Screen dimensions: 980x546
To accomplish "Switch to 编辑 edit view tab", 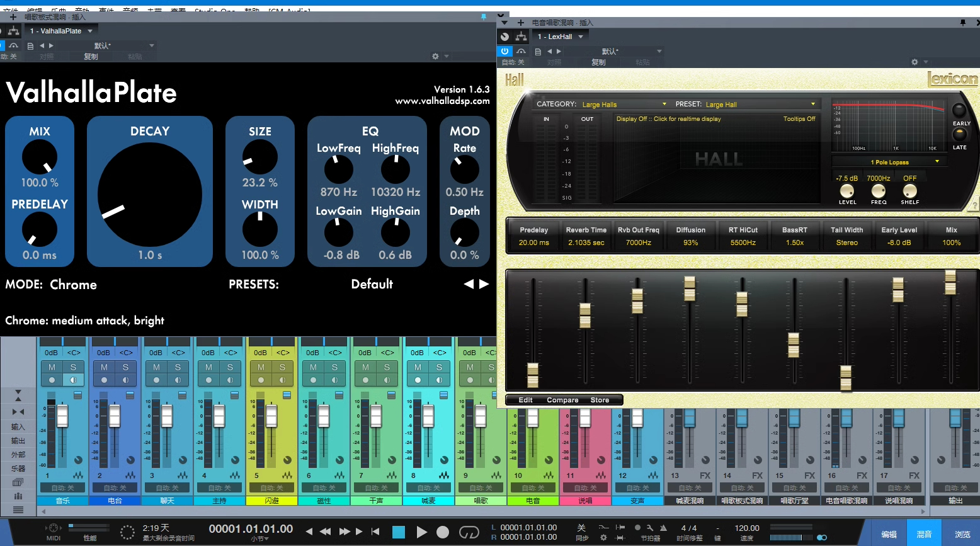I will (x=889, y=534).
